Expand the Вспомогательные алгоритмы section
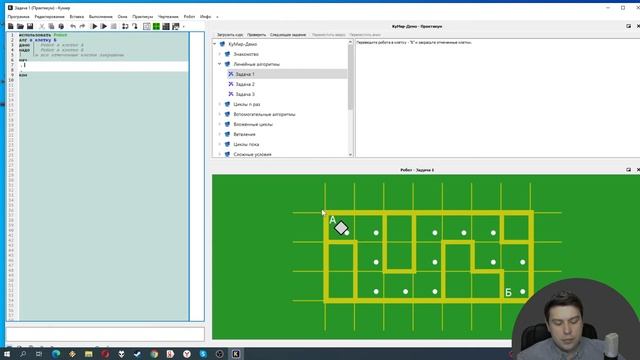The height and width of the screenshot is (360, 640). click(220, 114)
